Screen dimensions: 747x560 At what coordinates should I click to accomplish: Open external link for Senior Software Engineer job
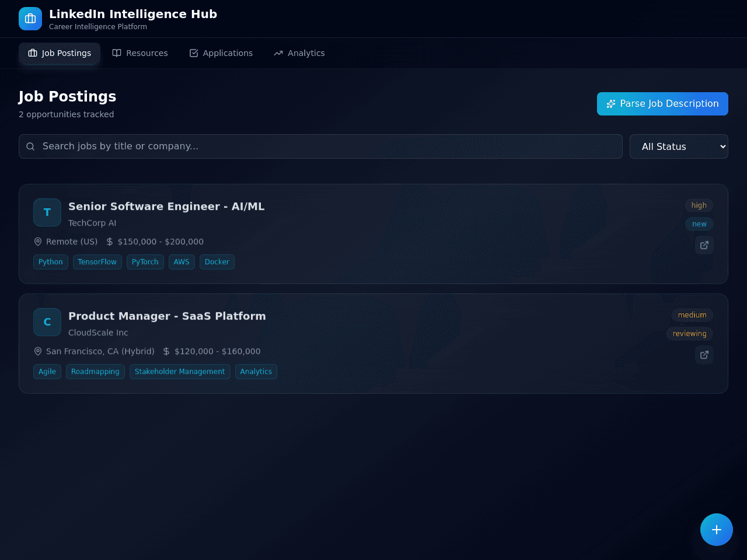[704, 245]
